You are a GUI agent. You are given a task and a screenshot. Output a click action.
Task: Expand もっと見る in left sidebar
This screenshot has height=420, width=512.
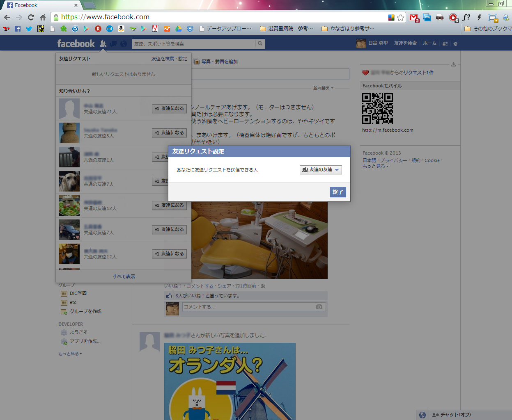click(x=70, y=354)
